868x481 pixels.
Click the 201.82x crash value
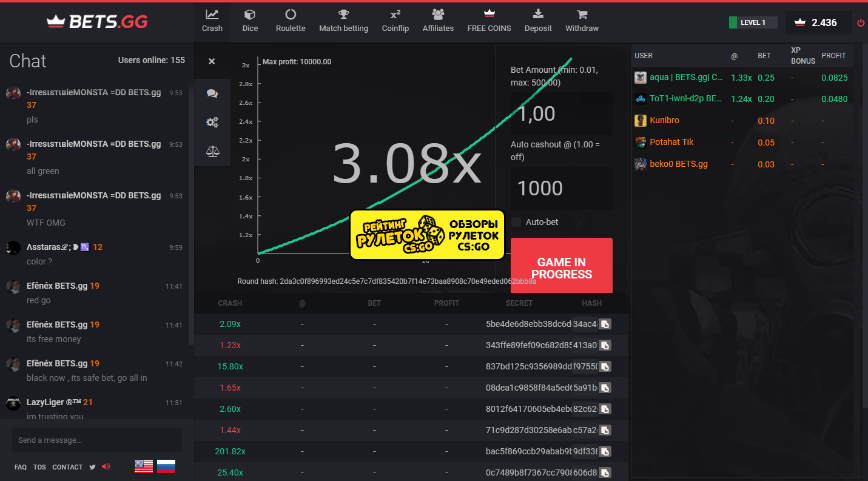point(230,451)
